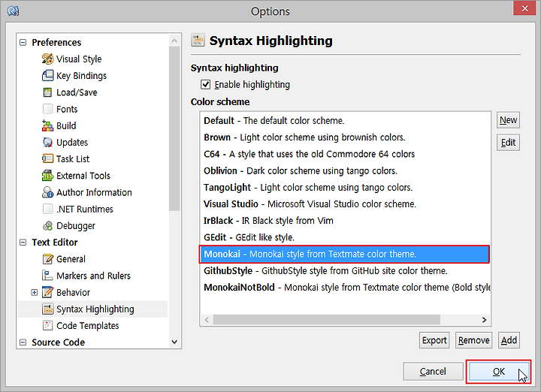
Task: Collapse the Preferences tree section
Action: point(23,42)
